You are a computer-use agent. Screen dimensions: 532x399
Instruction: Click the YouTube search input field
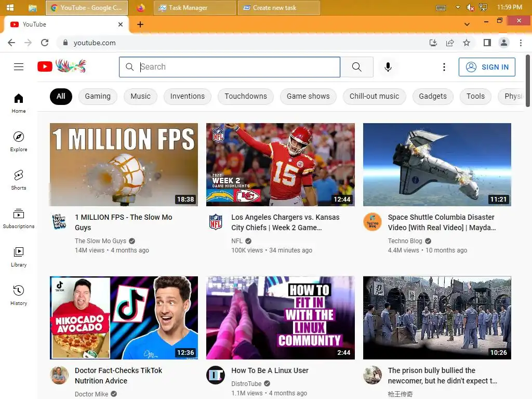pyautogui.click(x=230, y=67)
